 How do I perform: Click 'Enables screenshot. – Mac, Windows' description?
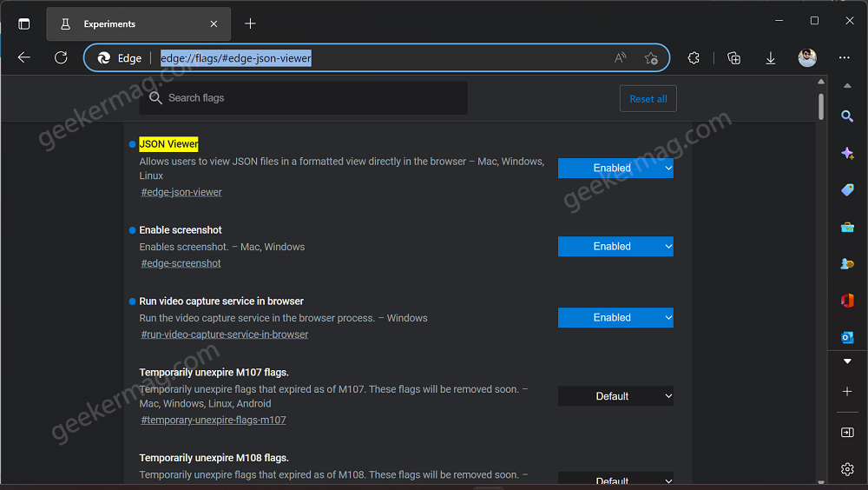click(222, 248)
